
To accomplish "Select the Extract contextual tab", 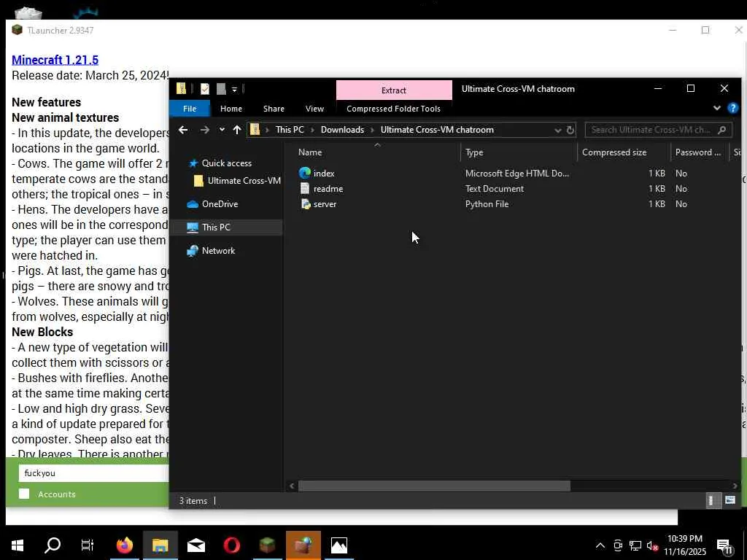I will tap(393, 90).
